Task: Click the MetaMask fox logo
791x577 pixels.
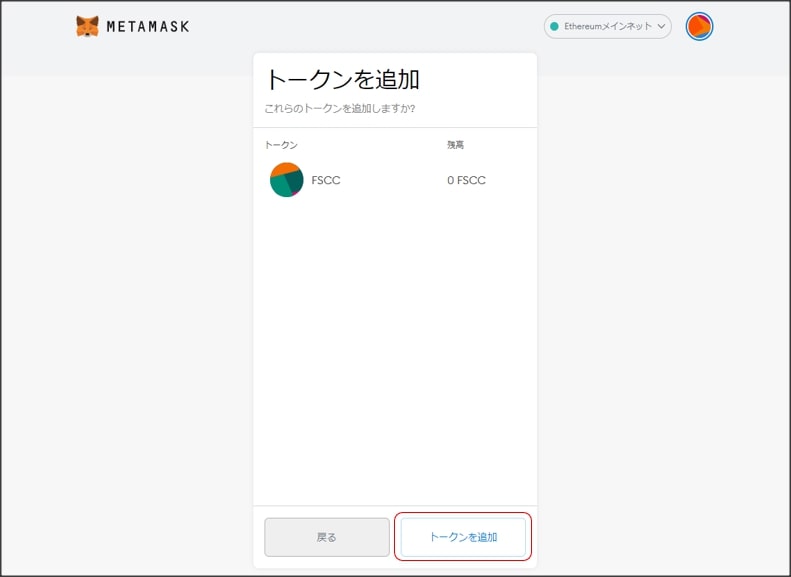Action: 87,26
